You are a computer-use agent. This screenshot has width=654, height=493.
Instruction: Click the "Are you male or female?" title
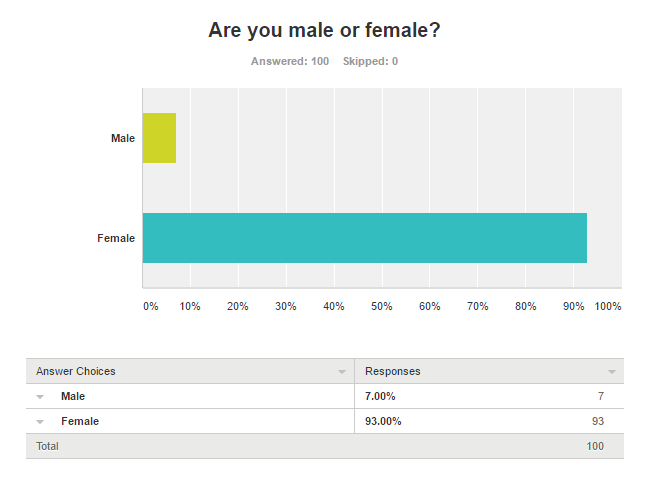click(x=325, y=30)
